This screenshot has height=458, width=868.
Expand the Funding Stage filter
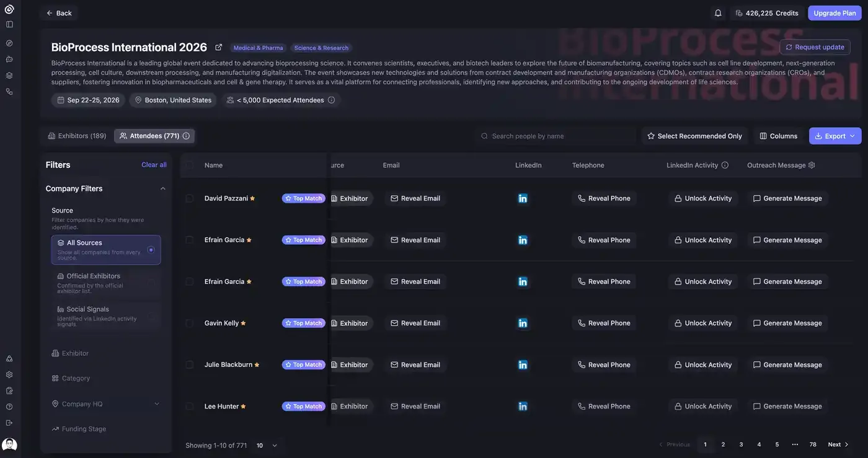click(79, 429)
